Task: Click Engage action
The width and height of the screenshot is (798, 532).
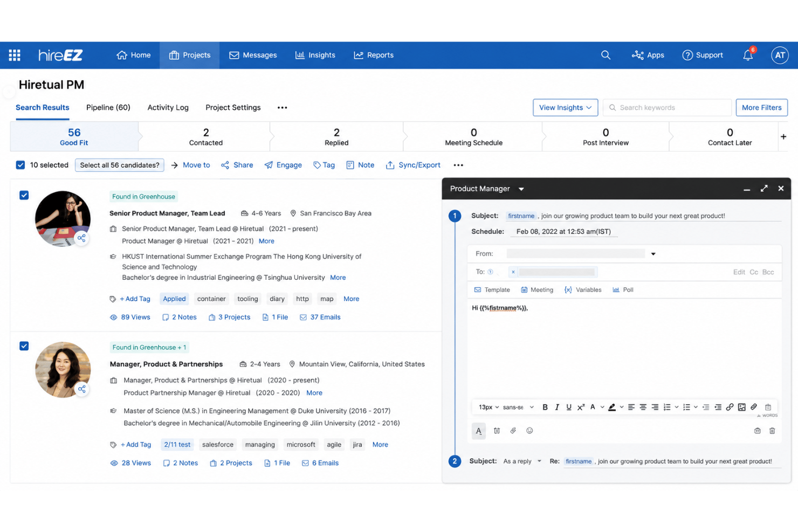Action: tap(283, 165)
